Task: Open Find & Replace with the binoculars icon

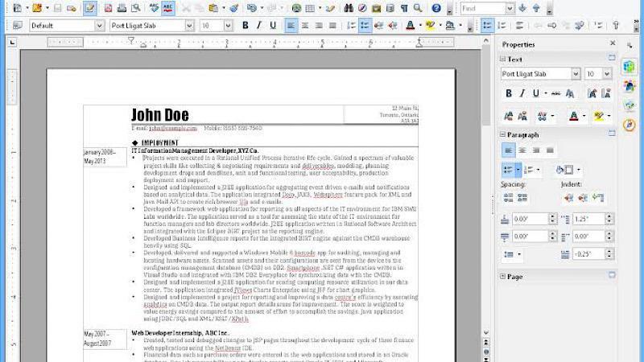Action: coord(349,8)
